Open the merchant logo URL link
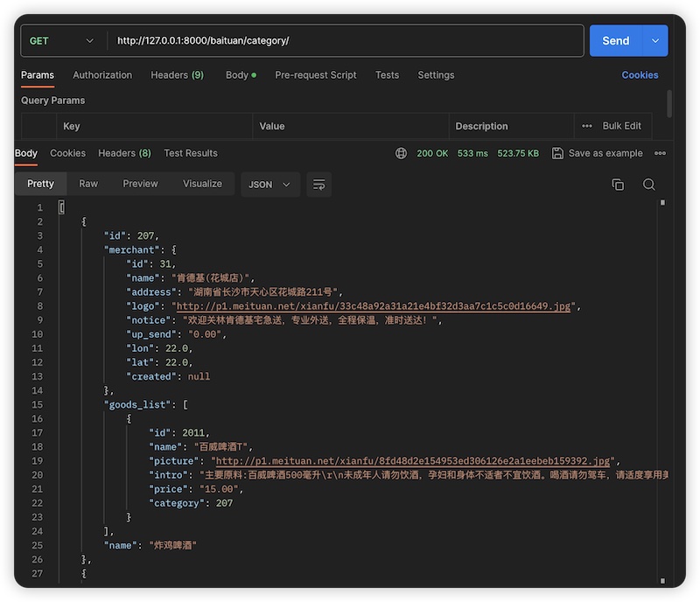 coord(374,306)
